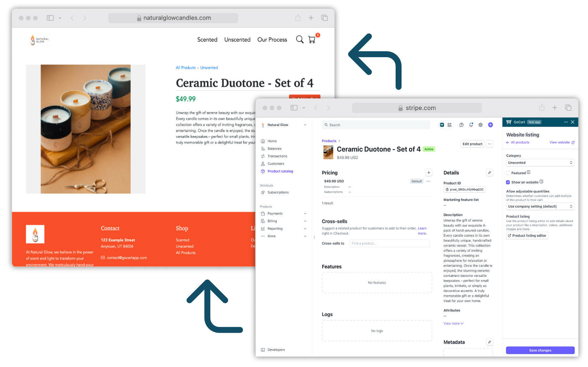This screenshot has width=588, height=367.
Task: Create new item with the purple plus icon
Action: point(490,125)
